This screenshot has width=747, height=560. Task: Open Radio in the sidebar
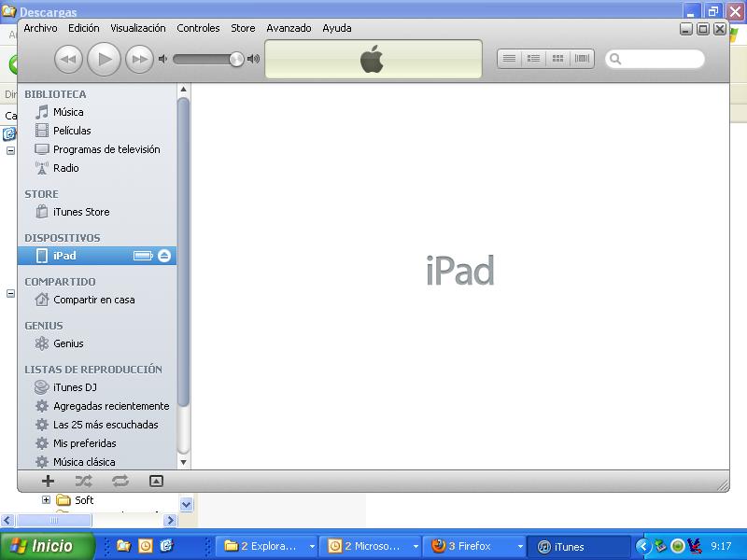(97, 168)
